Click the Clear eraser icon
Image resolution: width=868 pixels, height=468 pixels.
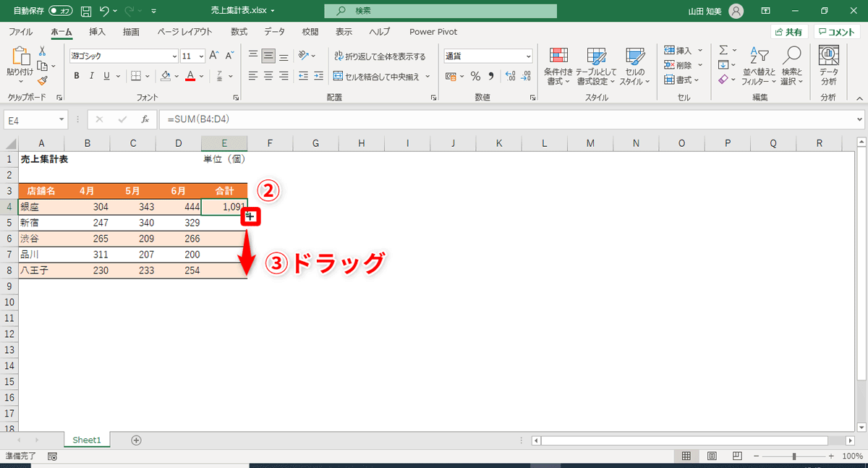[x=723, y=80]
